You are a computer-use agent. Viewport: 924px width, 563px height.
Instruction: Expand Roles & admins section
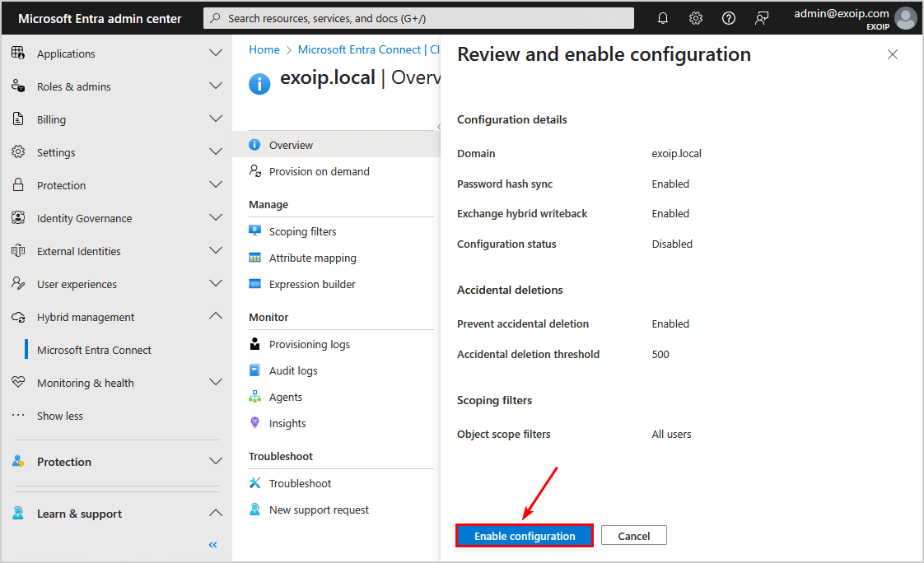tap(216, 86)
